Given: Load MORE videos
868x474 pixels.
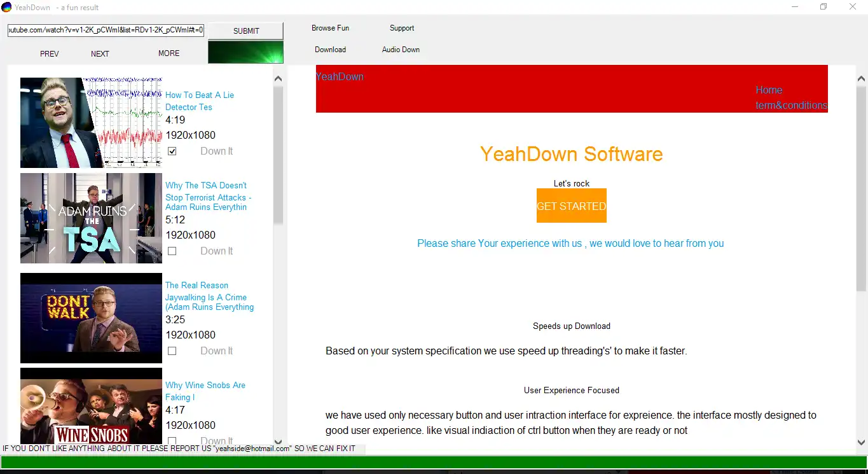Looking at the screenshot, I should click(169, 53).
